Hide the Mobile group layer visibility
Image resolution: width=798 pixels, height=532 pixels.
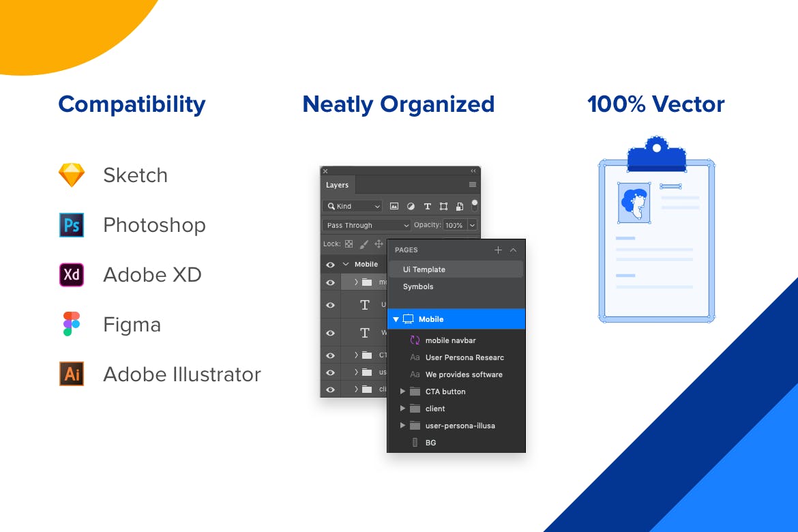tap(330, 265)
